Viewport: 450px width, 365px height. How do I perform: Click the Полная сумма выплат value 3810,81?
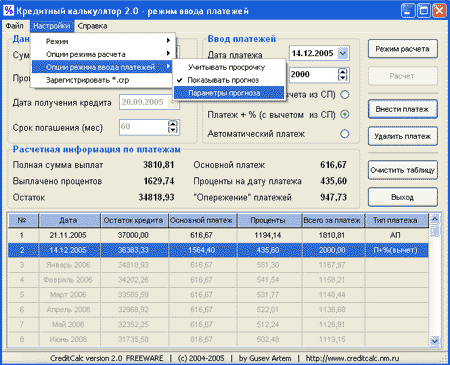(159, 165)
